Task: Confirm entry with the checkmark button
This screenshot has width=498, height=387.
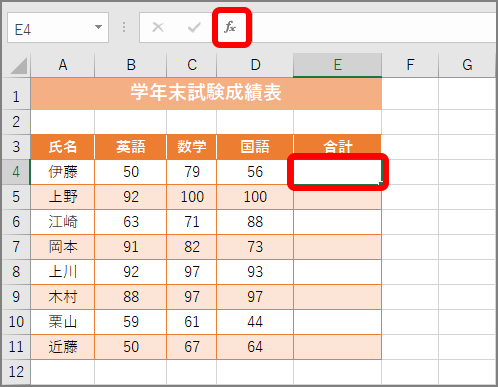Action: coord(194,27)
